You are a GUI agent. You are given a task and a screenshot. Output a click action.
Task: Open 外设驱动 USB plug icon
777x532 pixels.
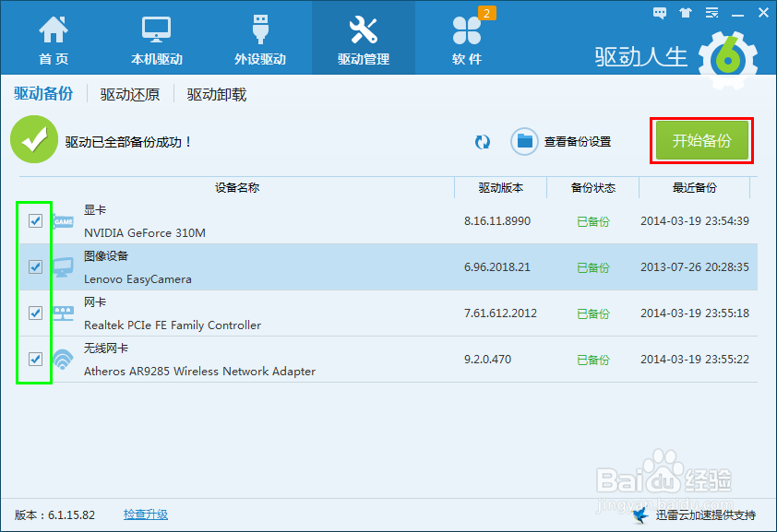coord(260,29)
